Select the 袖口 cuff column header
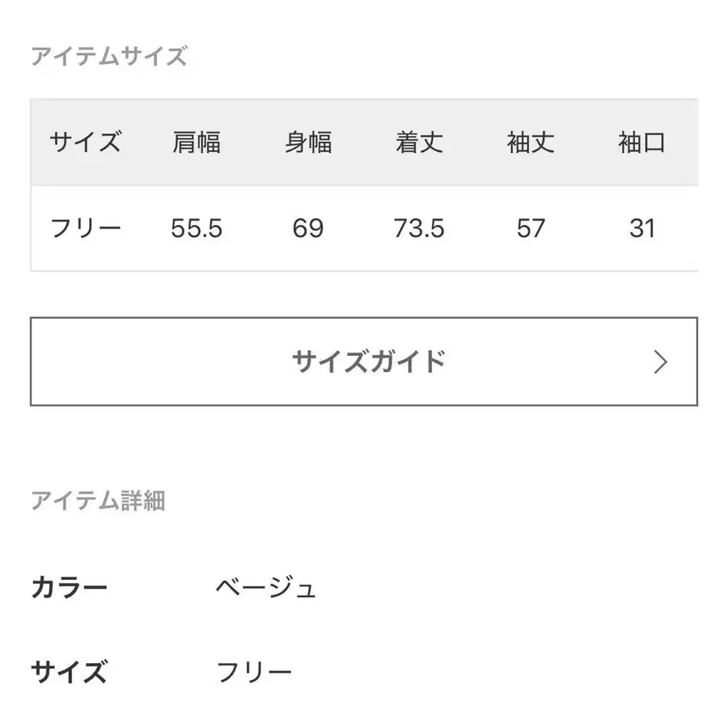This screenshot has width=728, height=728. click(x=640, y=143)
